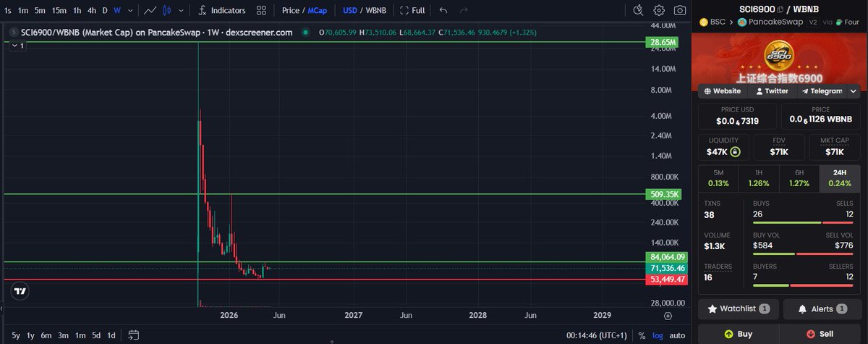Open the quick search icon
The width and height of the screenshot is (868, 344).
(637, 10)
